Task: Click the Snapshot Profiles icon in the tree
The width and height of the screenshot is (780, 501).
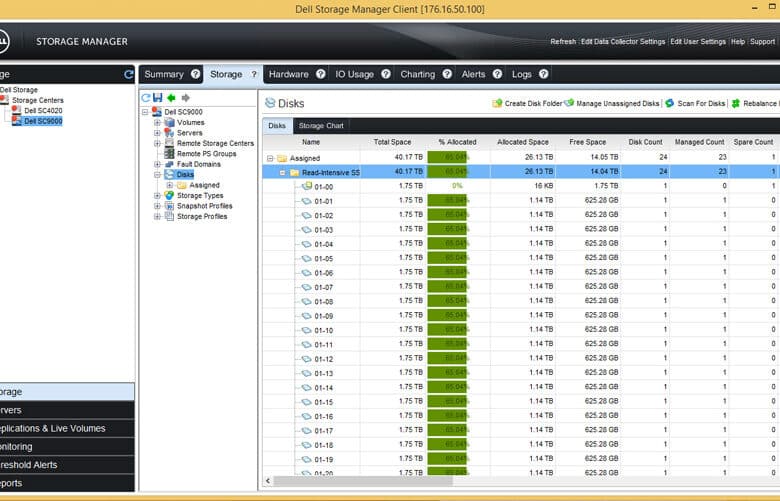Action: click(170, 206)
